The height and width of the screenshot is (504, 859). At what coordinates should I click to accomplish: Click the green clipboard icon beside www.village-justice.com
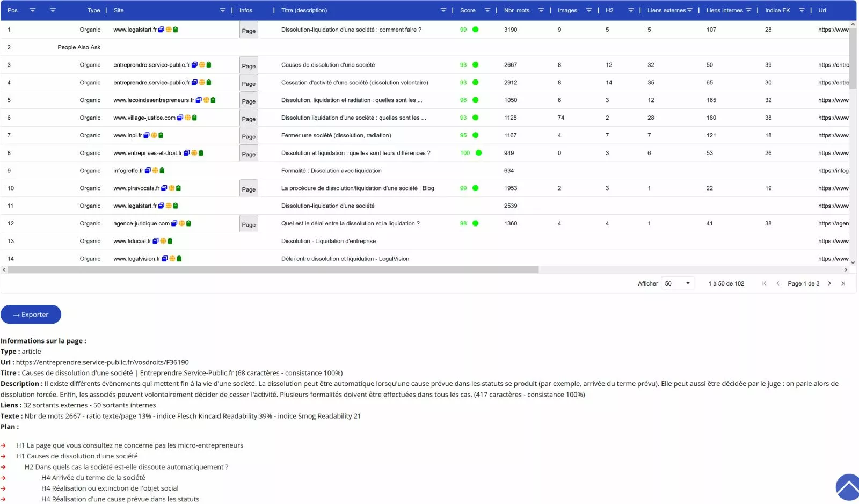pyautogui.click(x=194, y=118)
